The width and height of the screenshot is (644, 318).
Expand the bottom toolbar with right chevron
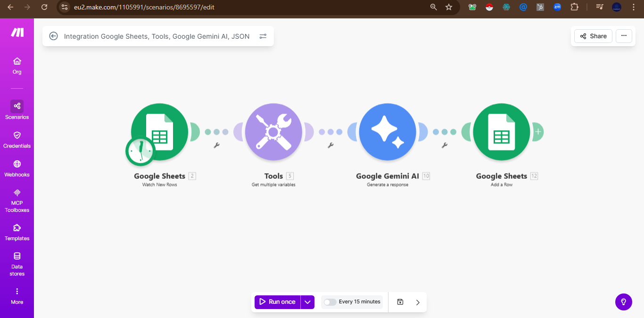pyautogui.click(x=418, y=302)
